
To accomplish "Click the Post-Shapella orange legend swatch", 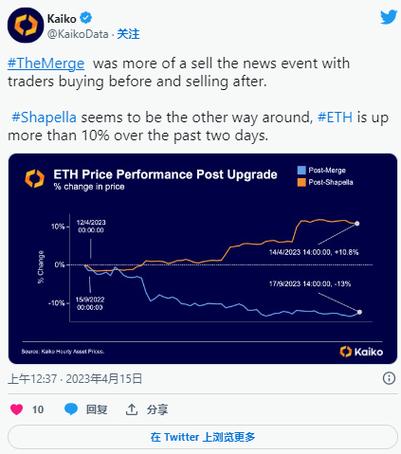I will tap(301, 182).
